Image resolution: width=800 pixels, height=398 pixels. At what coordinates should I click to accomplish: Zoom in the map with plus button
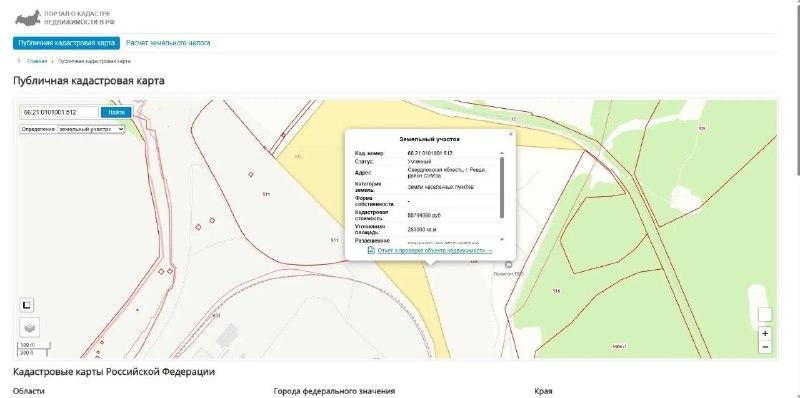coord(765,334)
